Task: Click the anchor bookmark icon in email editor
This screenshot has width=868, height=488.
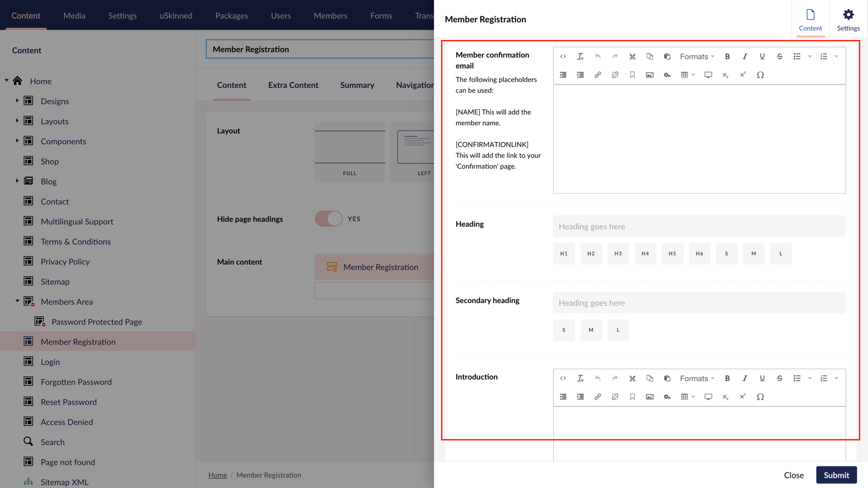Action: 632,75
